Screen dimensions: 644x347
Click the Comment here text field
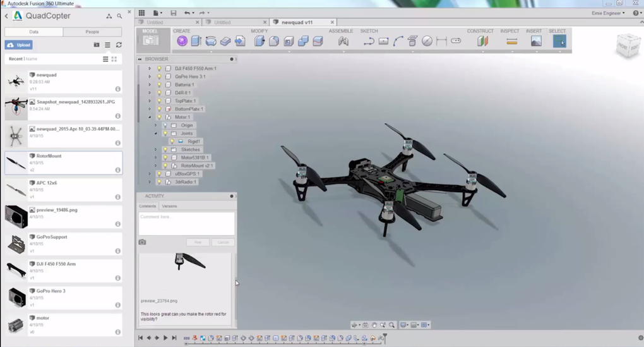click(186, 224)
